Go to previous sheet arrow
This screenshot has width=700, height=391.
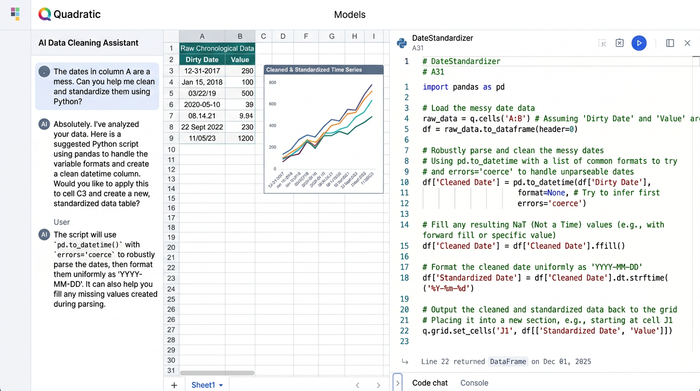coord(357,385)
